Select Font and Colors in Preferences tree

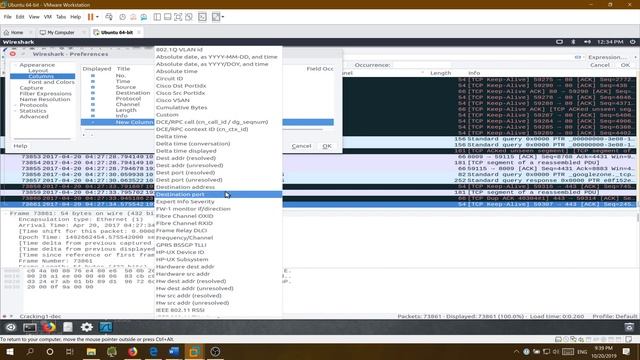(x=51, y=82)
